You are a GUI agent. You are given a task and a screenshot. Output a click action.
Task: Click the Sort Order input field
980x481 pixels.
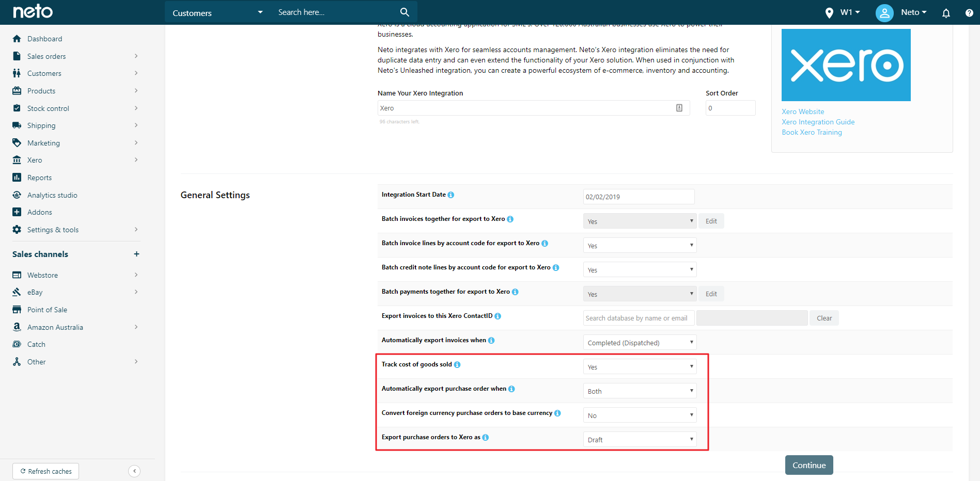[x=730, y=108]
